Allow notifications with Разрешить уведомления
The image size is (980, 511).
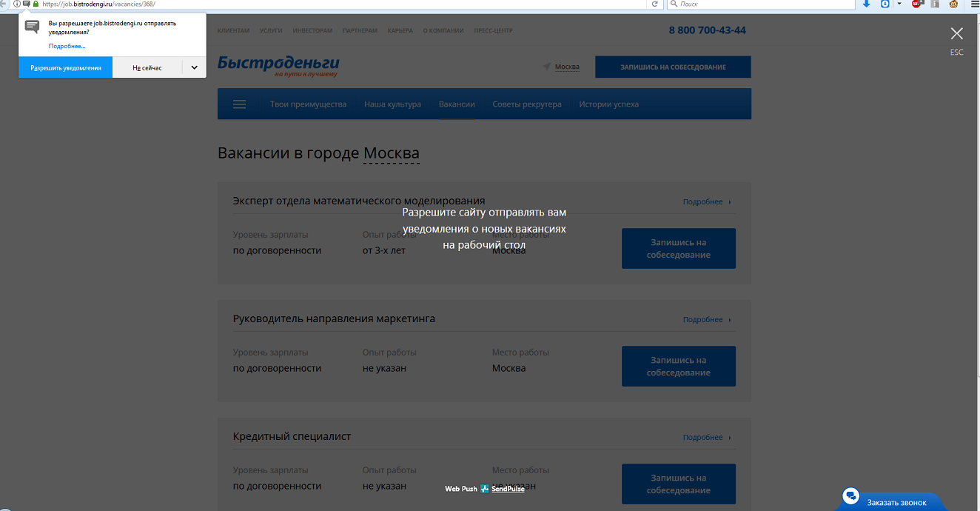tap(66, 67)
